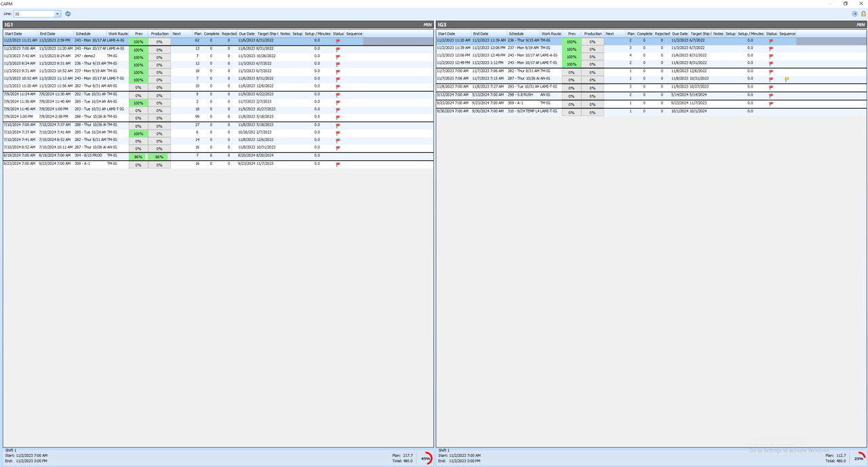Click IG1 Work Route column header
The width and height of the screenshot is (868, 467).
point(118,33)
